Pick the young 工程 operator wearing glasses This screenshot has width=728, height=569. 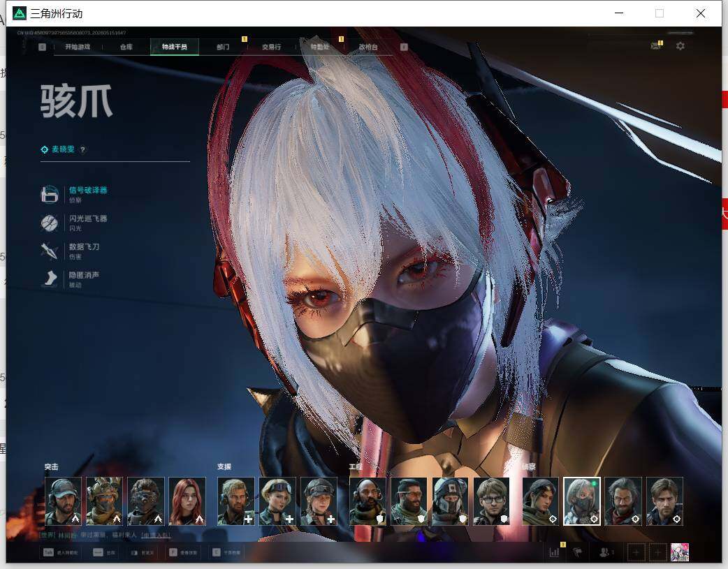point(492,501)
